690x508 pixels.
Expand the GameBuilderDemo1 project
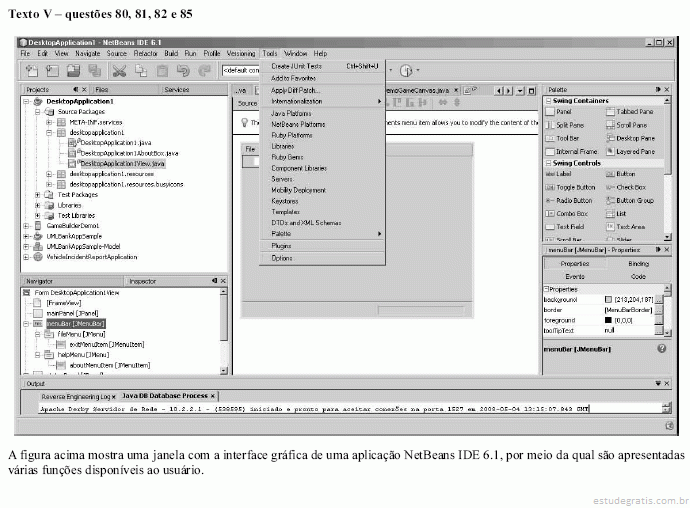pyautogui.click(x=26, y=226)
